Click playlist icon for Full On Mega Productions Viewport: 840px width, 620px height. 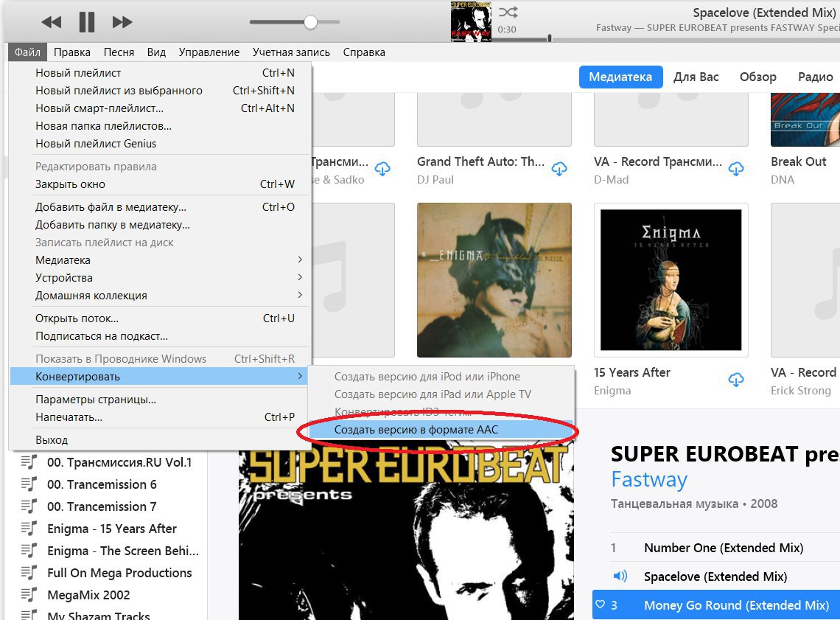point(29,572)
